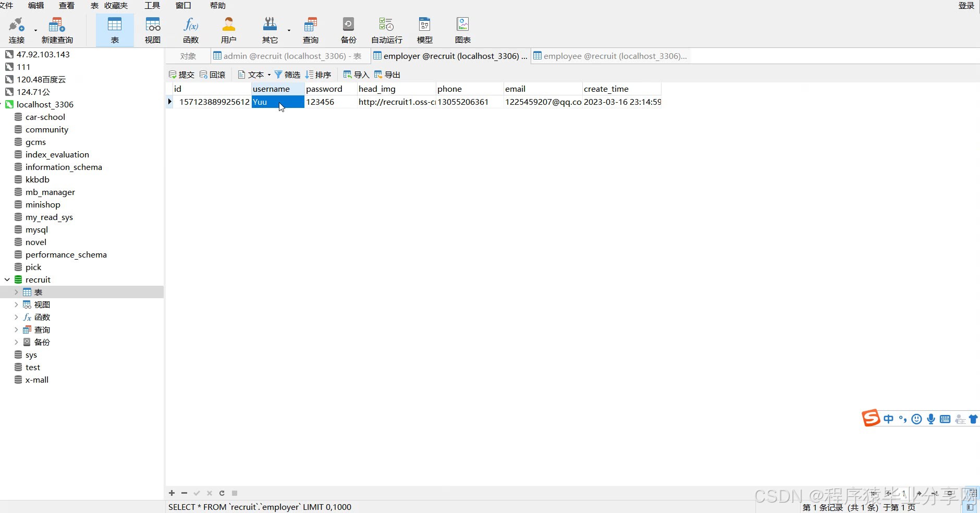Click the stop square icon
This screenshot has width=980, height=513.
(x=235, y=493)
